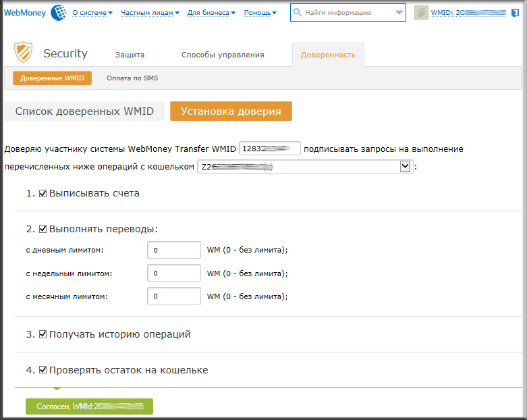Click the «с дневным лимитом:» label

[x=65, y=251]
